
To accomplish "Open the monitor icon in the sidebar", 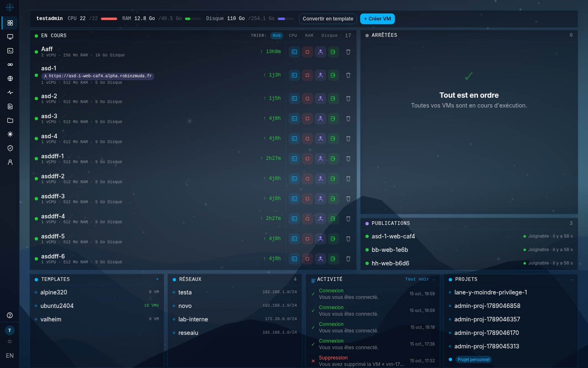I will click(10, 37).
